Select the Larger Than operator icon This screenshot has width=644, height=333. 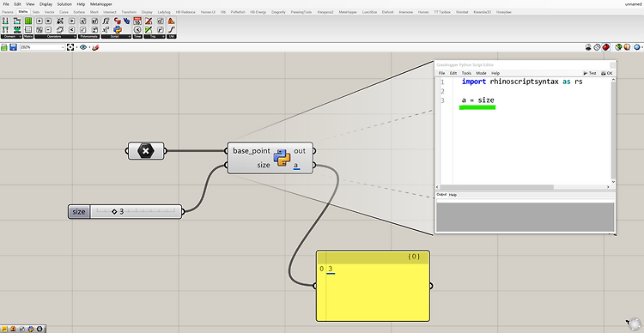tap(71, 21)
